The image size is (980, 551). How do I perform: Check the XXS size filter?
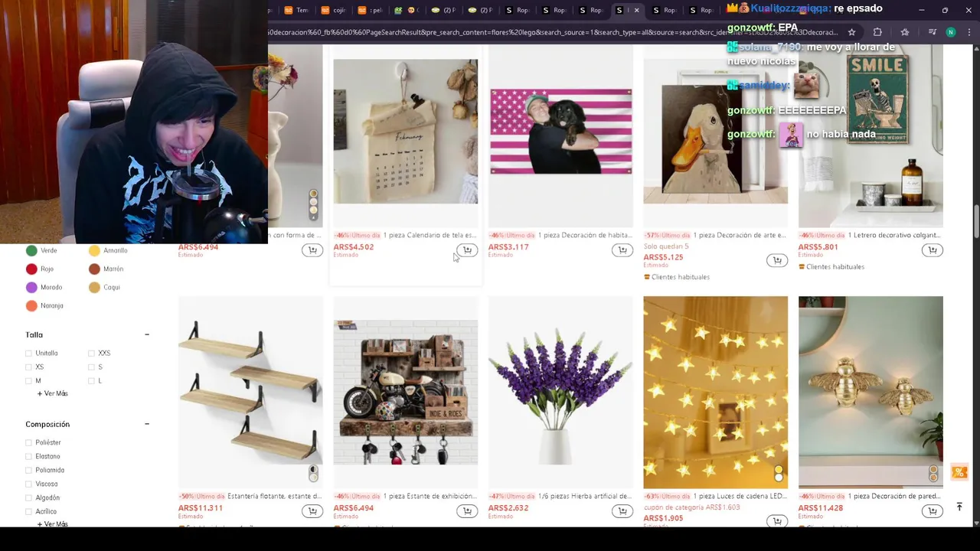pos(92,354)
